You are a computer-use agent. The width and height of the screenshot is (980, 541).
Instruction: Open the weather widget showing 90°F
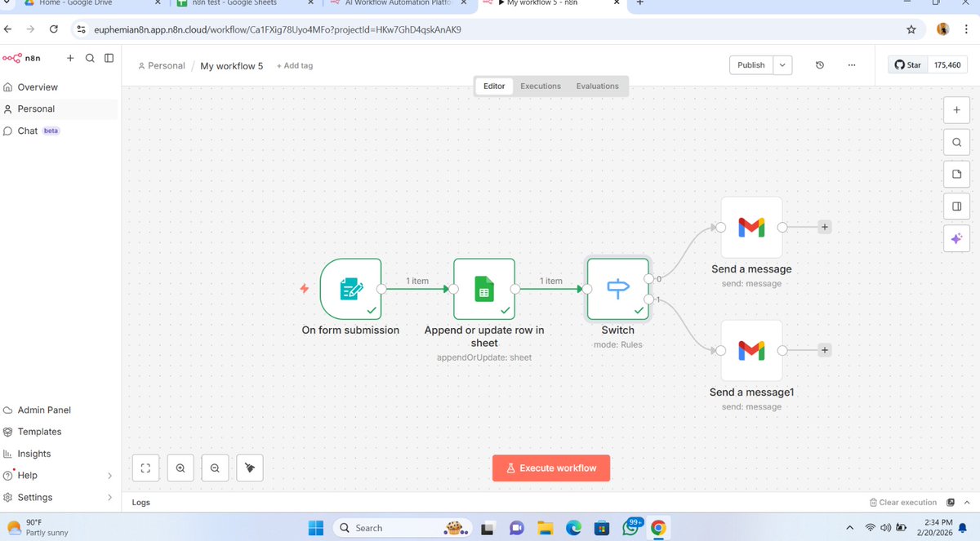pos(38,528)
